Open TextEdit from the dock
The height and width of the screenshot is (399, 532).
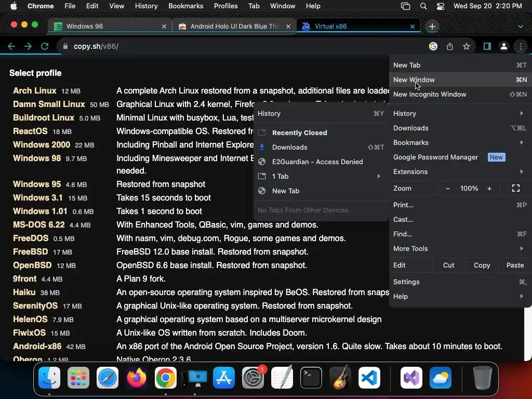(x=282, y=378)
